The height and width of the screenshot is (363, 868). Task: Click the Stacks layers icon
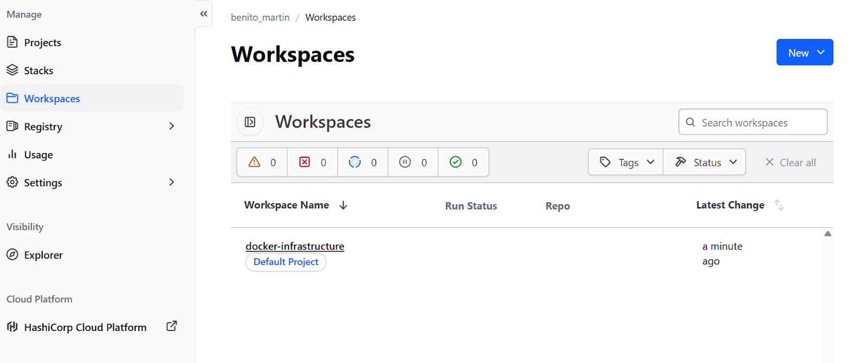point(12,70)
